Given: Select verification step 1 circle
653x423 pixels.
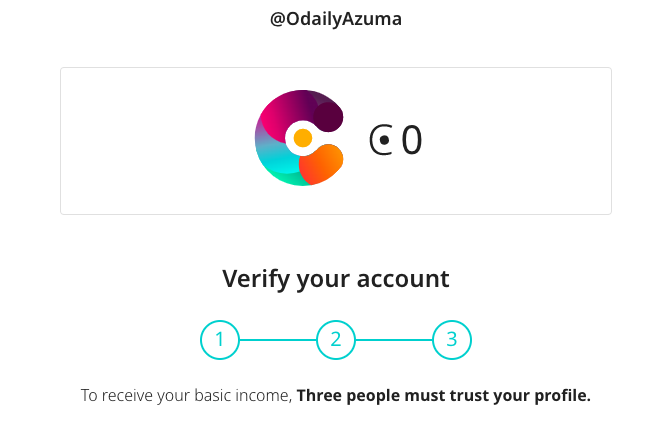Looking at the screenshot, I should pyautogui.click(x=220, y=340).
